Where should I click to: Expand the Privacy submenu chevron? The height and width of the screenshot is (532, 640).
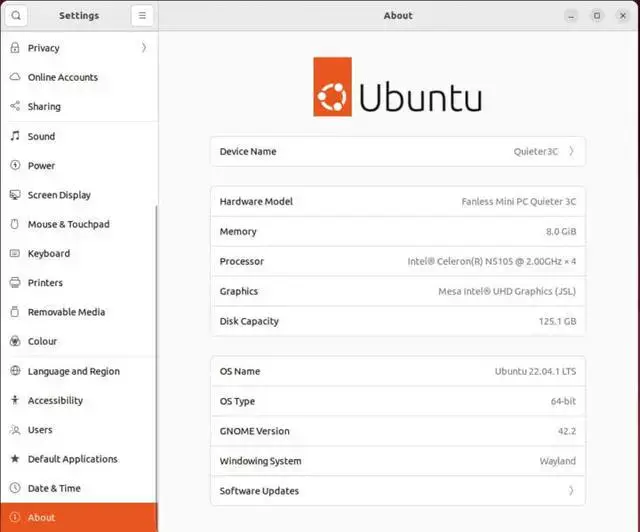pyautogui.click(x=144, y=48)
